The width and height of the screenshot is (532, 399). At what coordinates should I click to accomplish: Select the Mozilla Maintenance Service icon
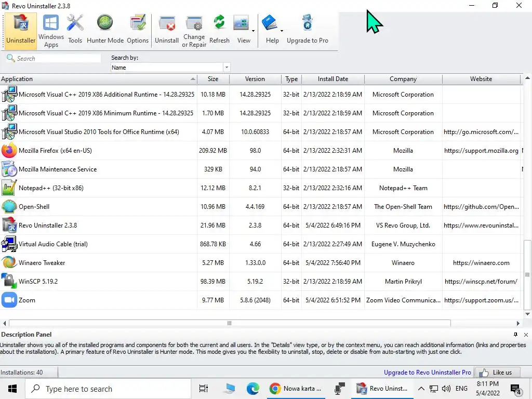(9, 169)
